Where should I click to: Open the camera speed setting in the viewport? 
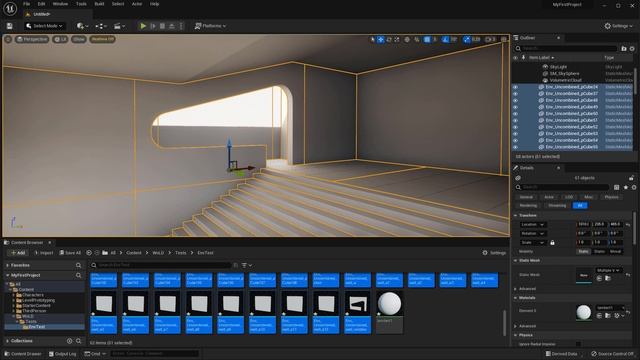(x=490, y=40)
